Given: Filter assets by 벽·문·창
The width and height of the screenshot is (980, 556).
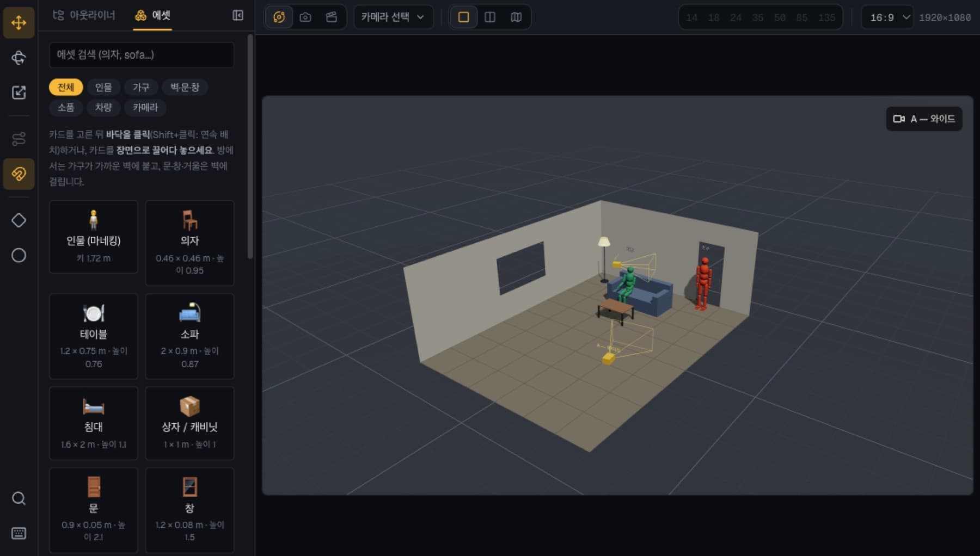Looking at the screenshot, I should tap(185, 87).
